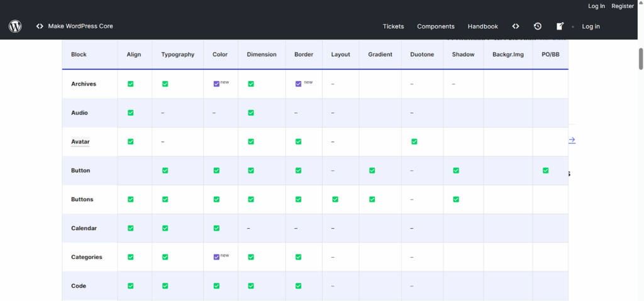
Task: Click Audio Dimension checkmark
Action: point(251,112)
